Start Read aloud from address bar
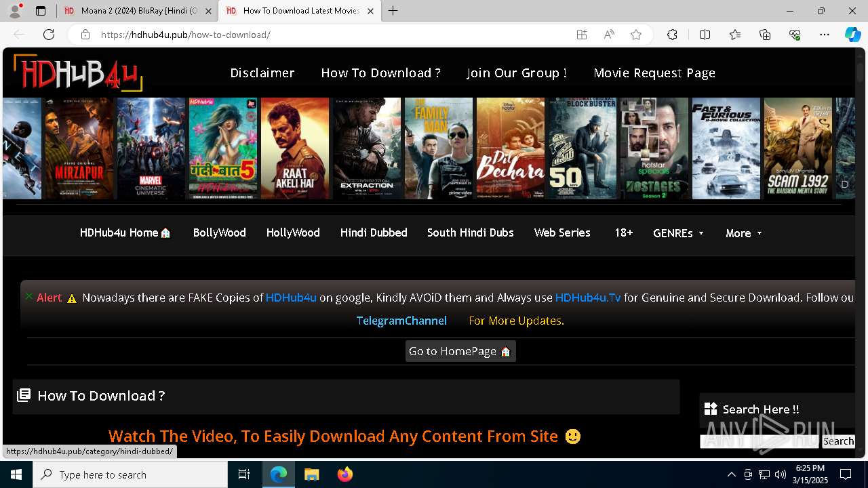This screenshot has width=868, height=488. click(609, 35)
